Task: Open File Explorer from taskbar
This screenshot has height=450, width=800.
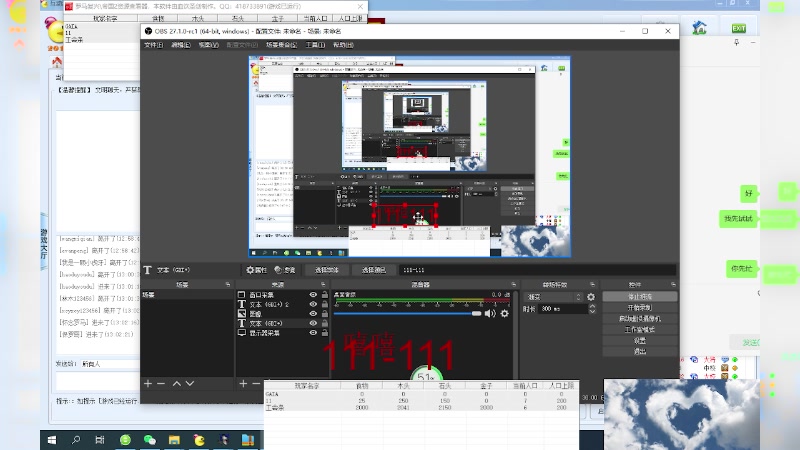Action: pyautogui.click(x=174, y=440)
